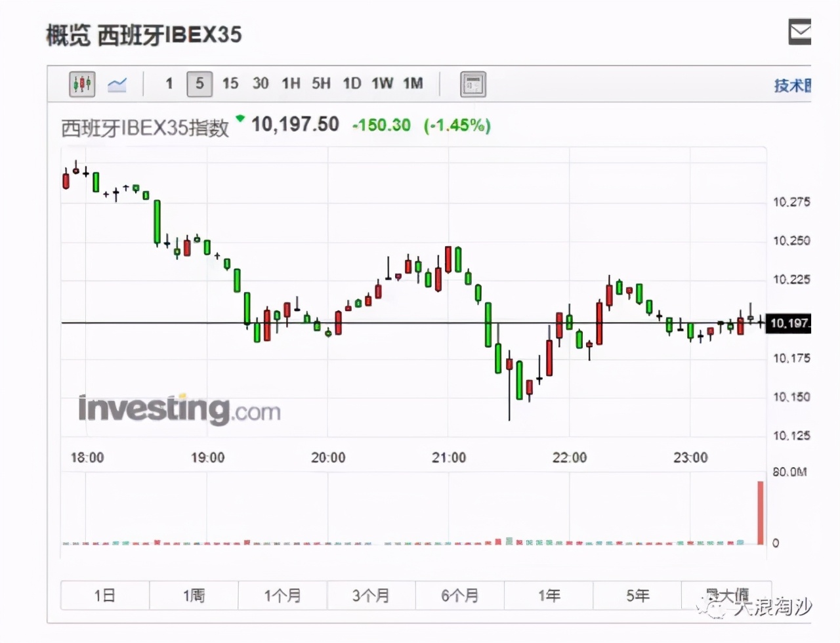Image resolution: width=840 pixels, height=643 pixels.
Task: Enable the 1H timeframe view
Action: 291,83
